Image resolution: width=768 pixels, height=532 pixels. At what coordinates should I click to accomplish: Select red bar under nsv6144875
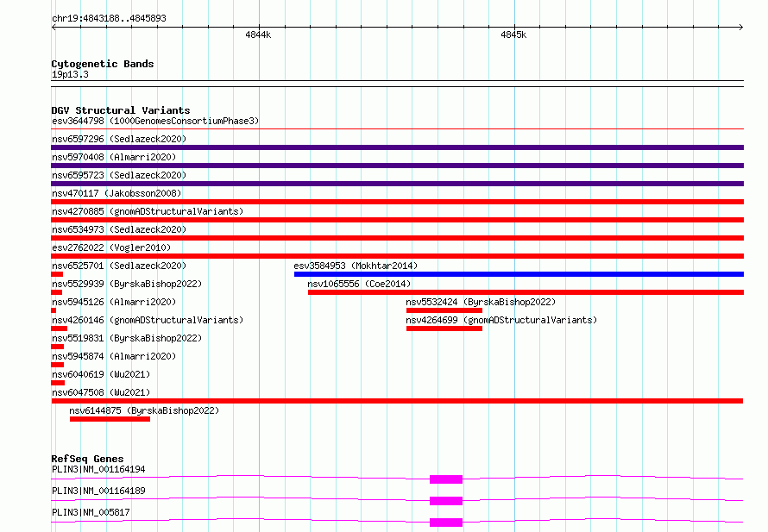(110, 419)
